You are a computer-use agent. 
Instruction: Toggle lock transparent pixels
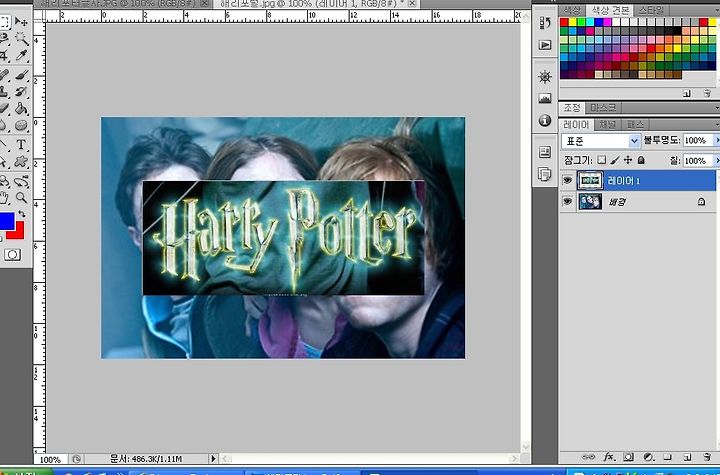[x=602, y=160]
